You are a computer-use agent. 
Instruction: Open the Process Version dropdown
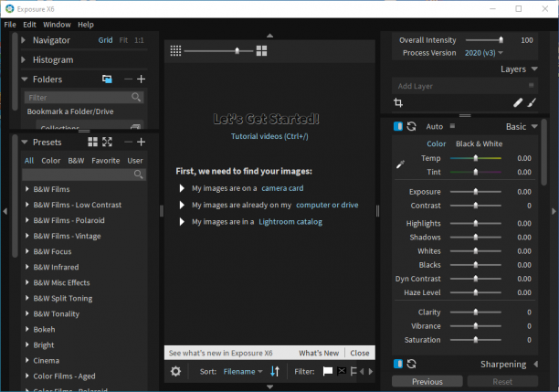(x=484, y=53)
